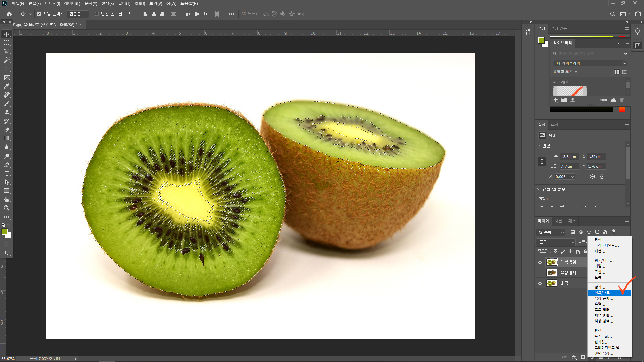Select the Clone Stamp tool
644x362 pixels.
coord(7,112)
